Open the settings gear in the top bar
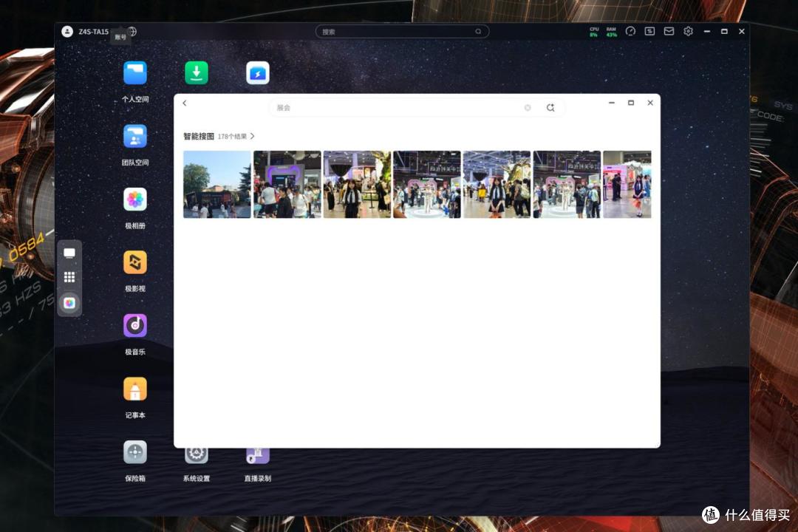The height and width of the screenshot is (532, 798). click(x=688, y=32)
